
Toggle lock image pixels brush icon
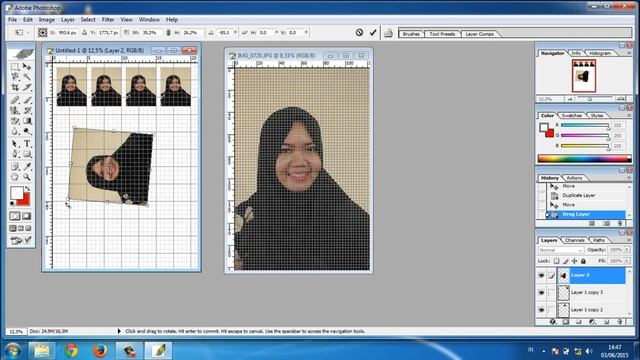[x=565, y=261]
